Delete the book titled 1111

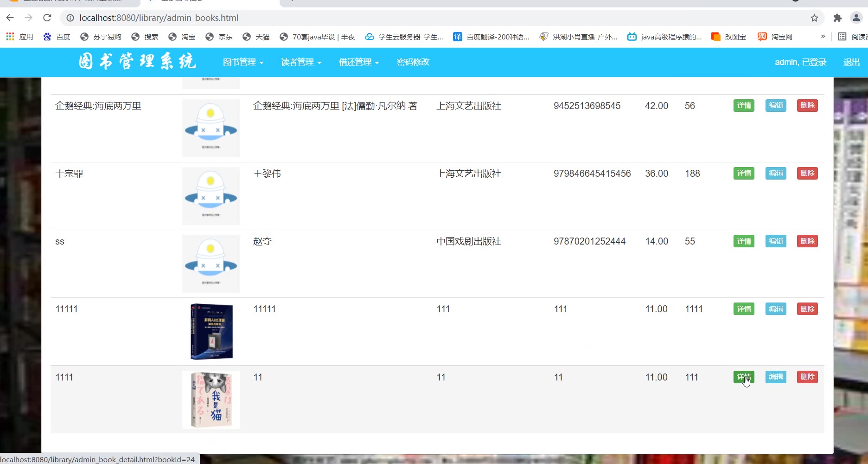[x=807, y=377]
